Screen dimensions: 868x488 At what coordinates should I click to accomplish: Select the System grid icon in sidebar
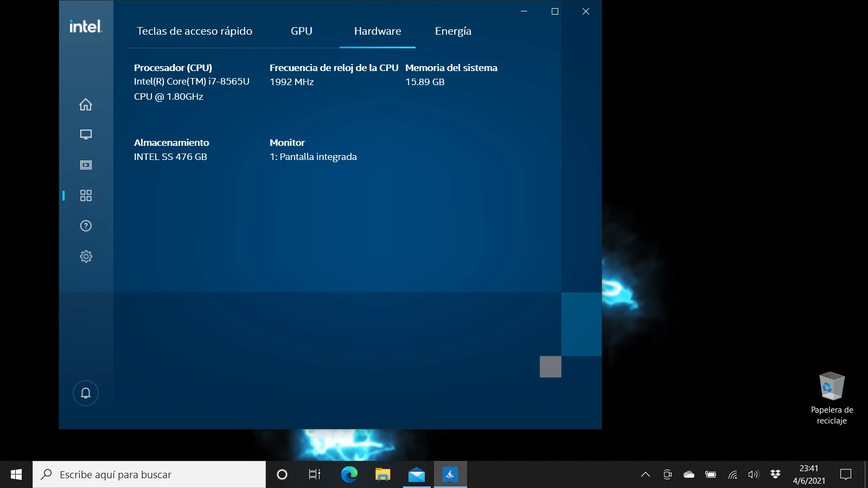[86, 195]
